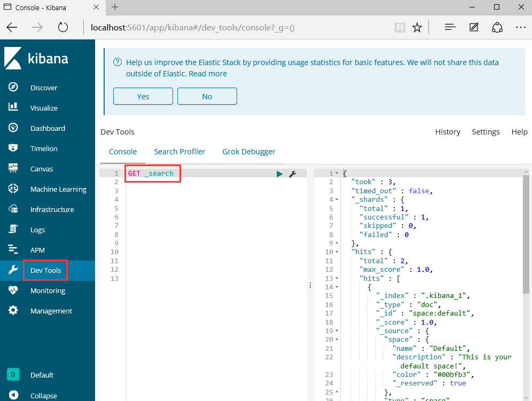
Task: Add page to favorites star icon
Action: click(417, 27)
